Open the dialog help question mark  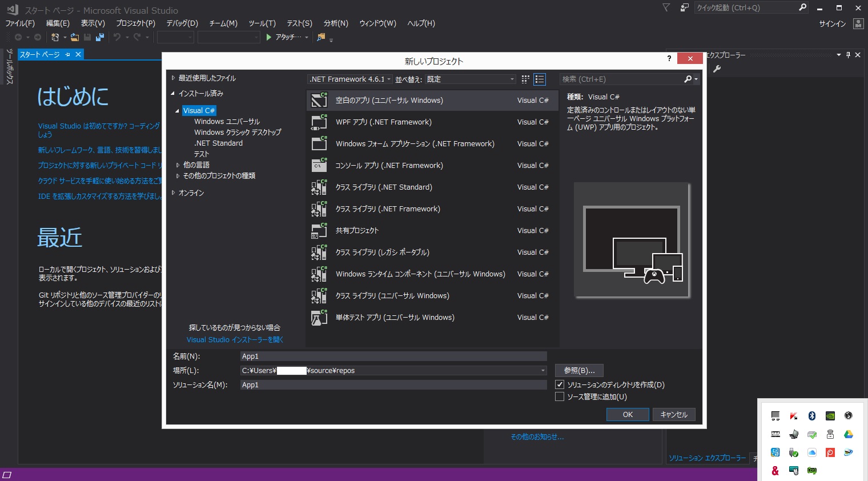[x=669, y=58]
